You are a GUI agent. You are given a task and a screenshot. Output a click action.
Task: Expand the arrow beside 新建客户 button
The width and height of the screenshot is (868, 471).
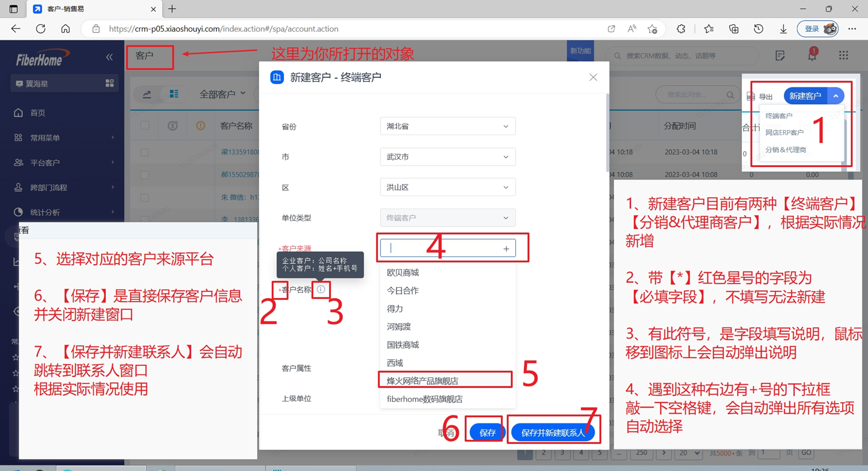836,96
